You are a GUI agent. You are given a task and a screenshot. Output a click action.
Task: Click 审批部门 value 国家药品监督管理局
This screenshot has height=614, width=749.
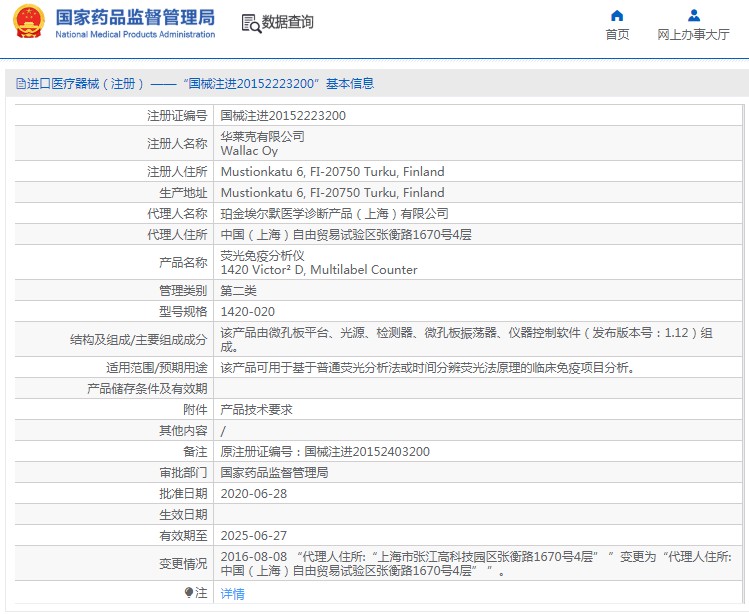pos(274,473)
